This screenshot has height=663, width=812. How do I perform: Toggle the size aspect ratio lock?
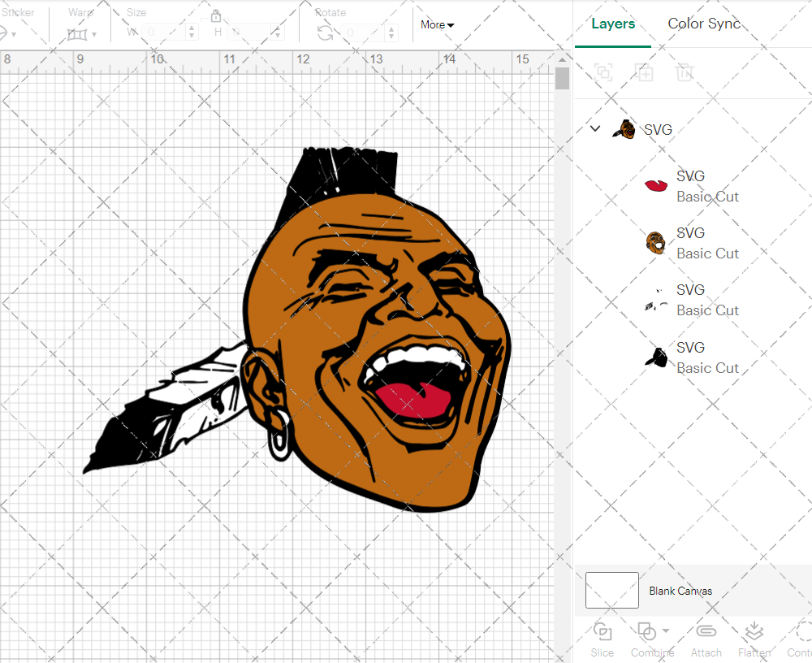tap(216, 16)
